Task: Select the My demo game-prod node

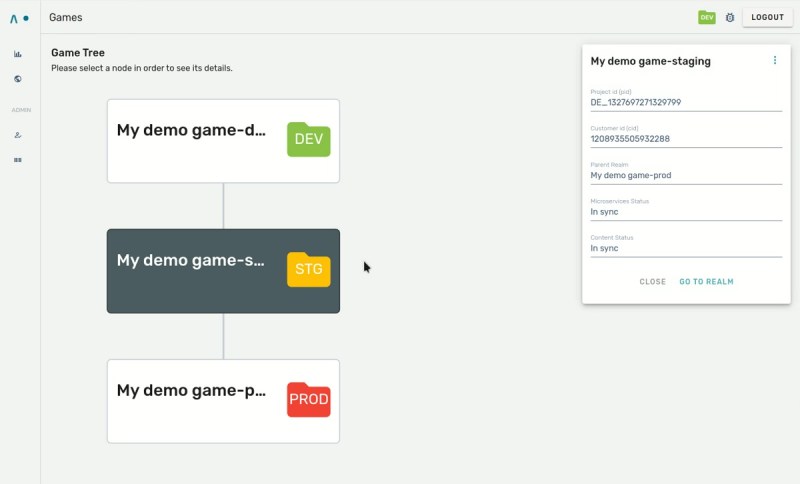Action: 223,401
